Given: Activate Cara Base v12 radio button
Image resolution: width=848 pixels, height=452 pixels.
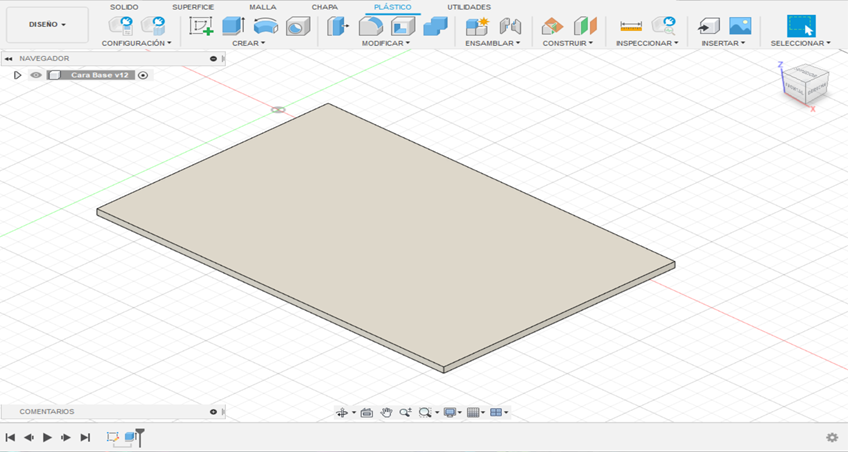Looking at the screenshot, I should tap(143, 75).
